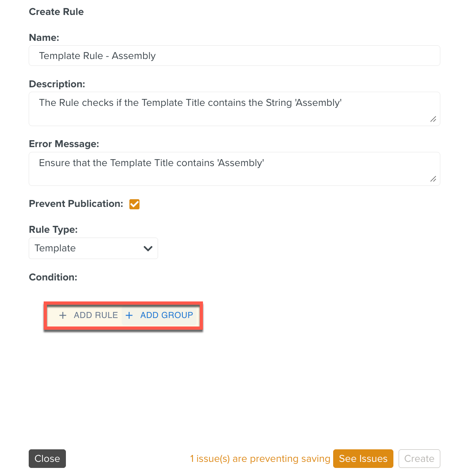The width and height of the screenshot is (469, 476).
Task: Open the Rule Type dropdown showing Template
Action: pos(93,248)
